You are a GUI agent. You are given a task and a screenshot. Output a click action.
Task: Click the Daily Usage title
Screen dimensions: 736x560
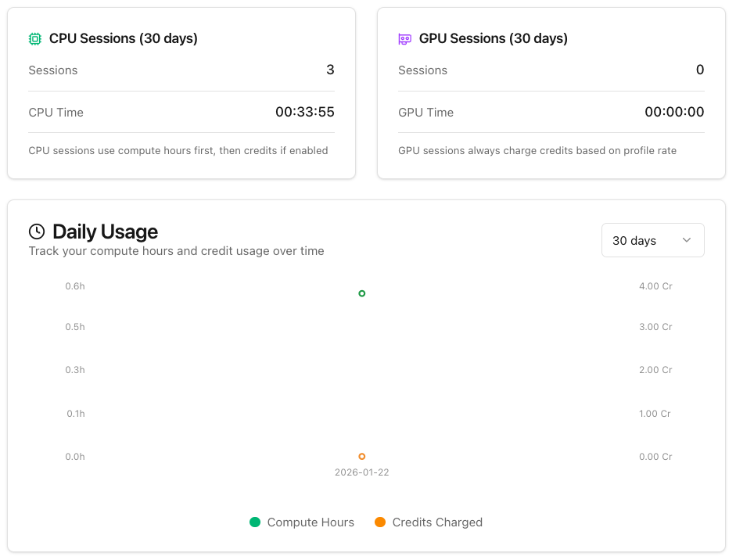(105, 232)
